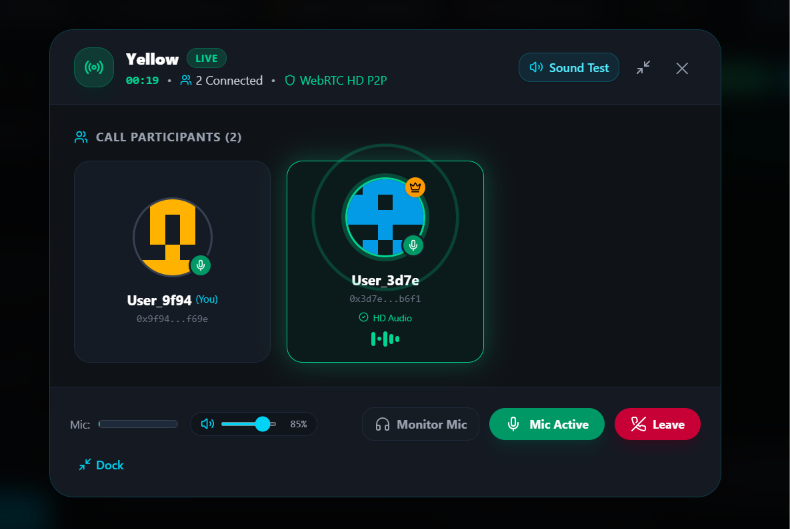Click the Mic: label
The height and width of the screenshot is (529, 790).
(x=80, y=425)
